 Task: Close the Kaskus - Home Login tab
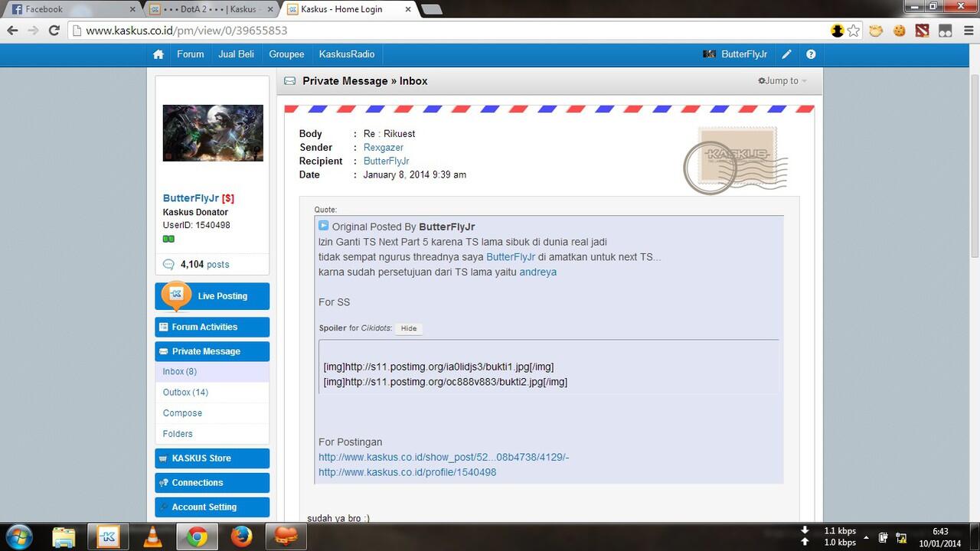[x=408, y=10]
